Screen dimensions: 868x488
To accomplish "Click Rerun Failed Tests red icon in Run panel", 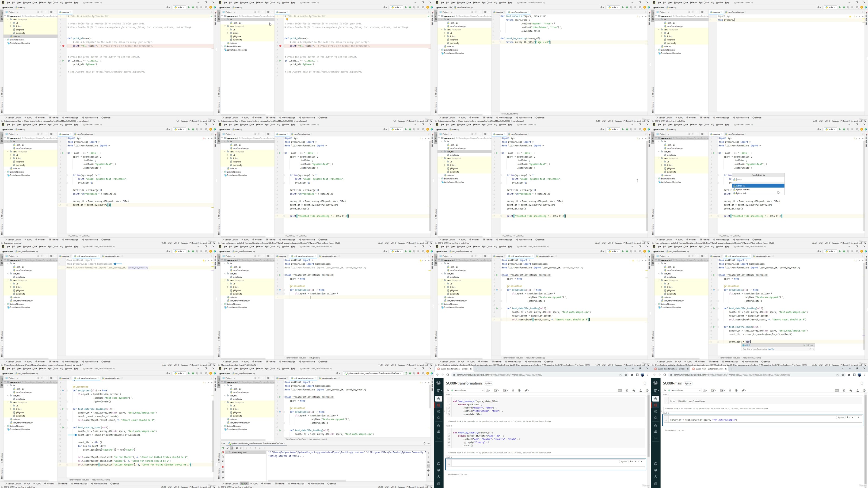I will [223, 453].
